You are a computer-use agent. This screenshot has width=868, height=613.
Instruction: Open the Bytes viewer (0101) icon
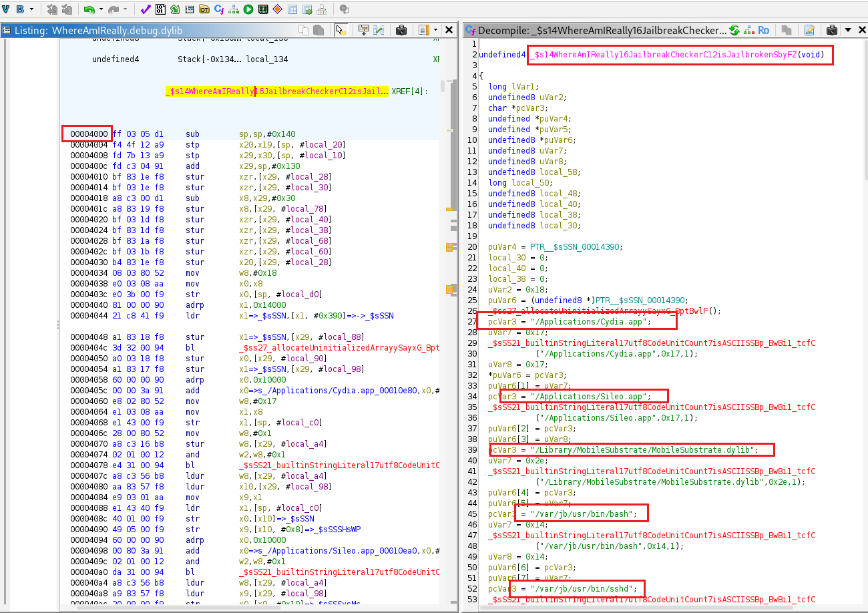(160, 9)
